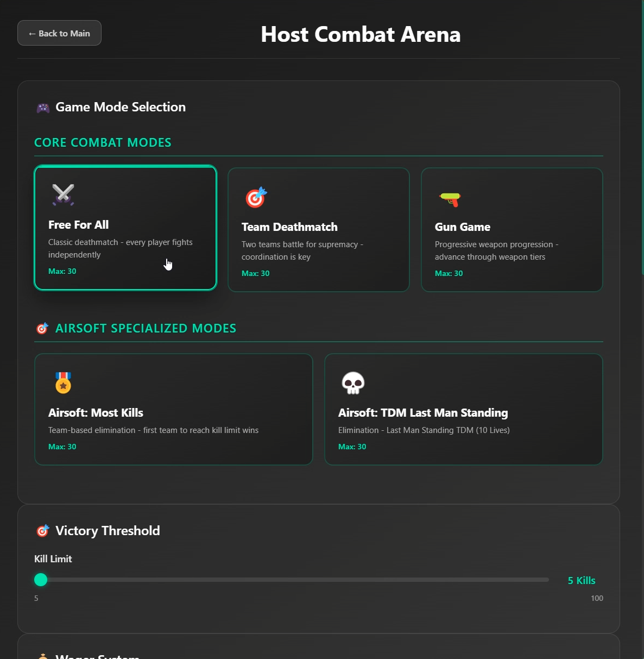Click the dart target Team Deathmatch icon
Screen dimensions: 644x659
[x=256, y=197]
